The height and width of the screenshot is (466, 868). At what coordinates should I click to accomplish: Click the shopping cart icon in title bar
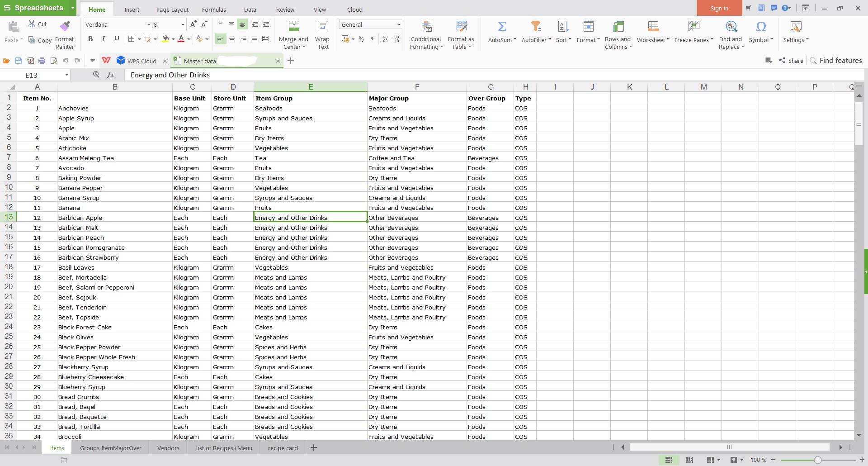[748, 8]
